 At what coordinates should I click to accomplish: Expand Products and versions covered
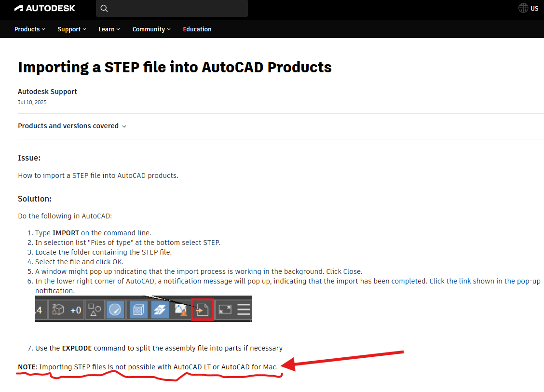click(x=72, y=126)
